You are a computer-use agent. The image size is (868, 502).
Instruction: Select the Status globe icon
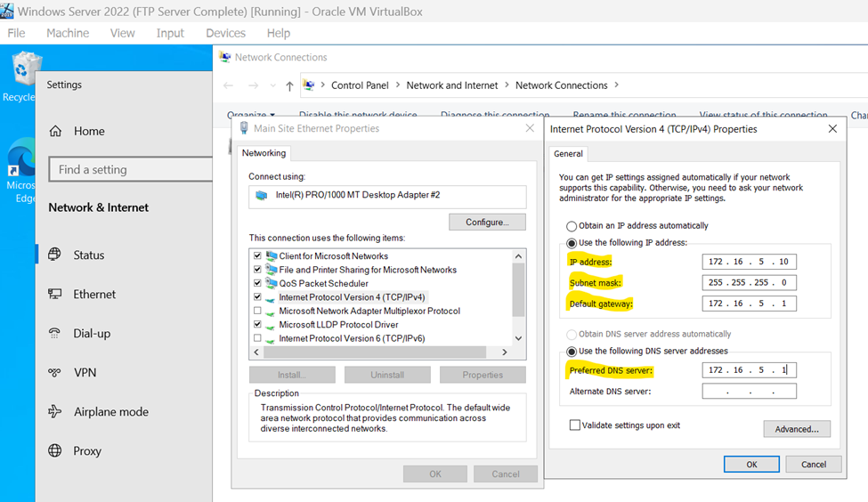click(54, 255)
